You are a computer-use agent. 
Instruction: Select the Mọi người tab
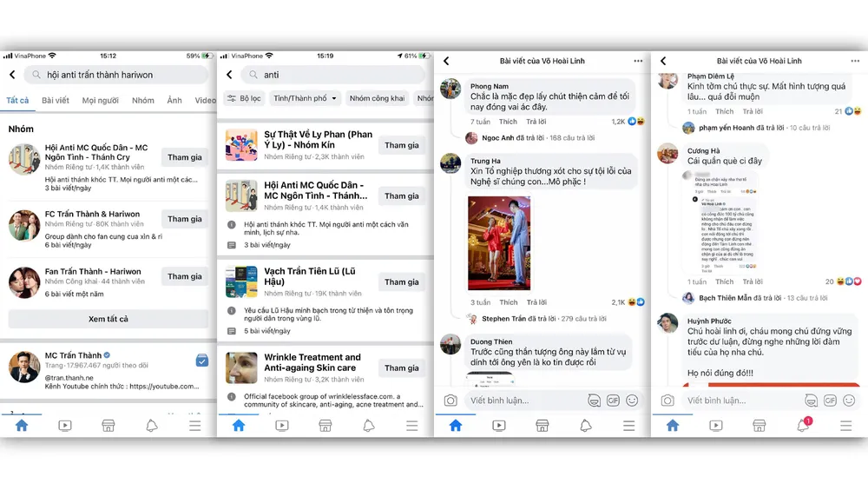point(100,100)
